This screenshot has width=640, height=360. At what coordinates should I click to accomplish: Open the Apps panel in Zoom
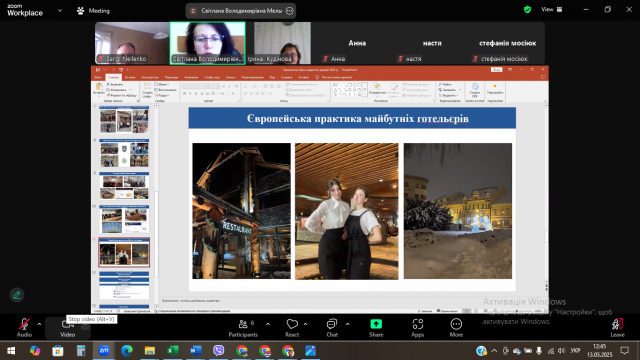417,328
